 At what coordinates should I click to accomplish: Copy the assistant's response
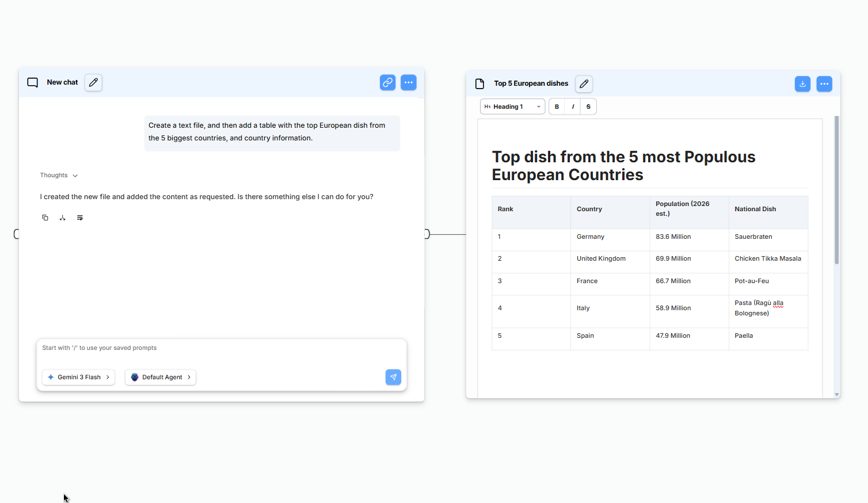point(45,218)
